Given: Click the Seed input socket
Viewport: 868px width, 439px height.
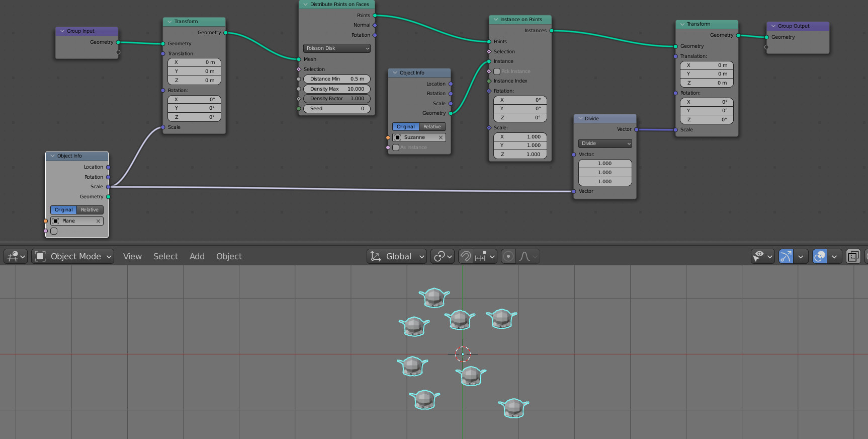Looking at the screenshot, I should point(299,109).
